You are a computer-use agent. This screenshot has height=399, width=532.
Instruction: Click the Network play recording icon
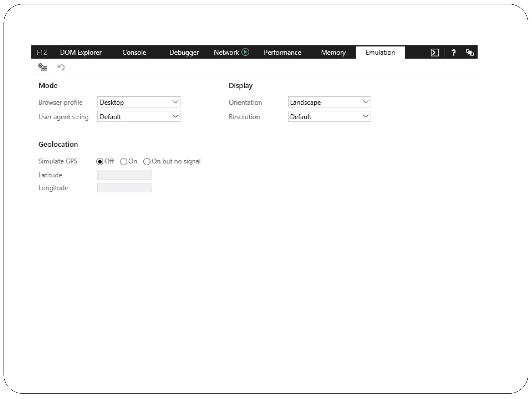click(245, 52)
